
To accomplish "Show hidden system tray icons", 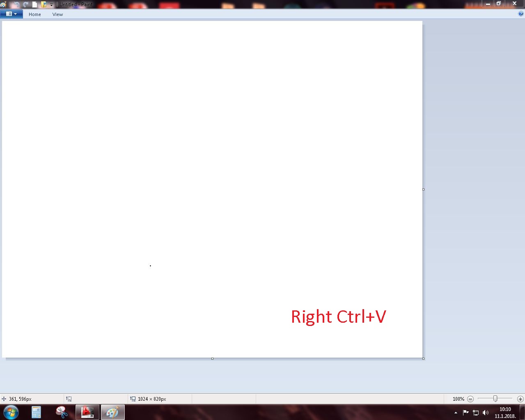I will pos(456,413).
